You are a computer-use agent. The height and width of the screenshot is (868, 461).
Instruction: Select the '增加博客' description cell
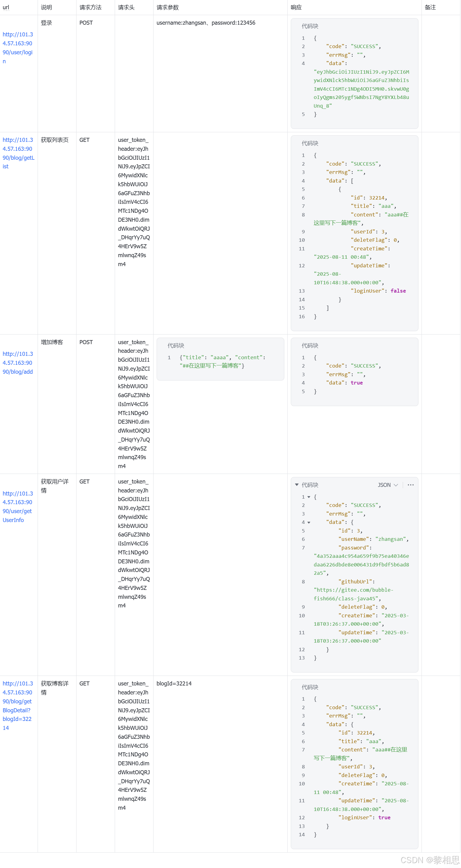[x=52, y=342]
